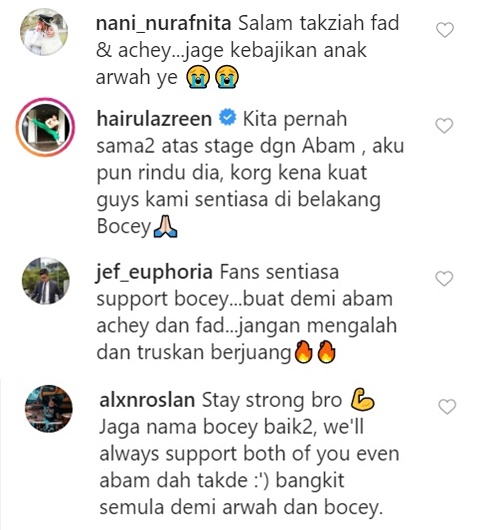The width and height of the screenshot is (494, 530).
Task: Open alxnroslan's round avatar
Action: pos(49,408)
